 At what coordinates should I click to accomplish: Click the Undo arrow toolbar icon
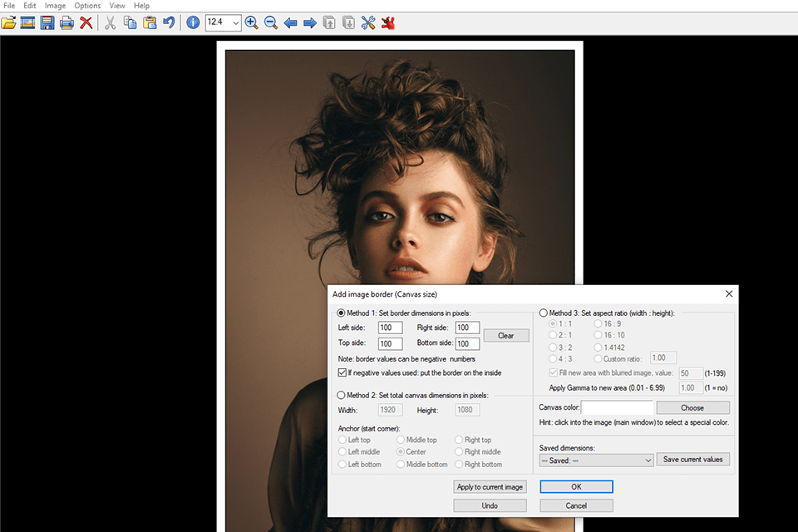[x=169, y=23]
